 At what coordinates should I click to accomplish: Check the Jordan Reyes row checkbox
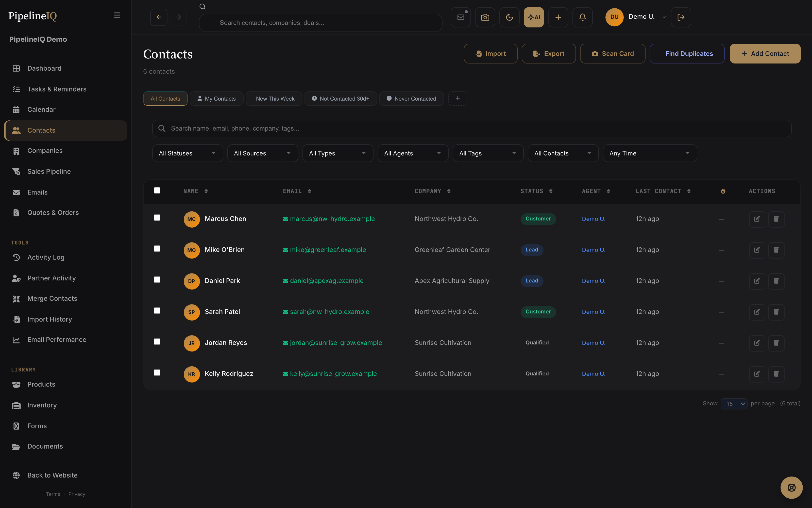tap(157, 342)
